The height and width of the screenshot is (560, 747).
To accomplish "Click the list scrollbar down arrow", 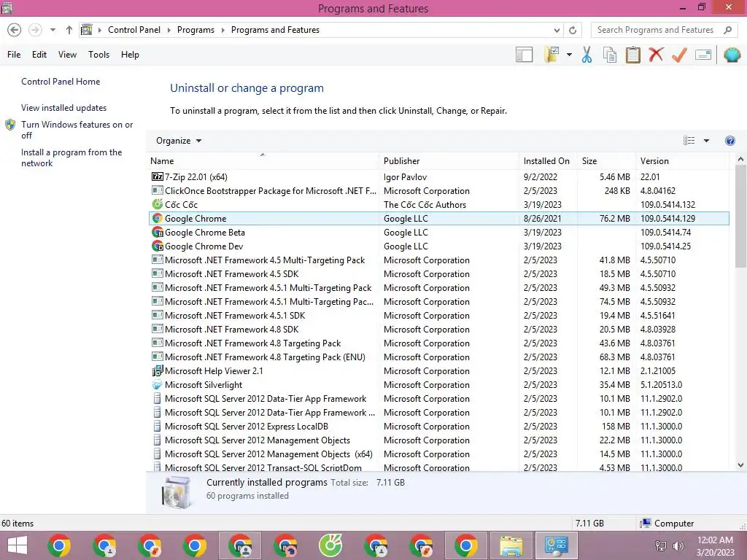I will click(x=740, y=465).
